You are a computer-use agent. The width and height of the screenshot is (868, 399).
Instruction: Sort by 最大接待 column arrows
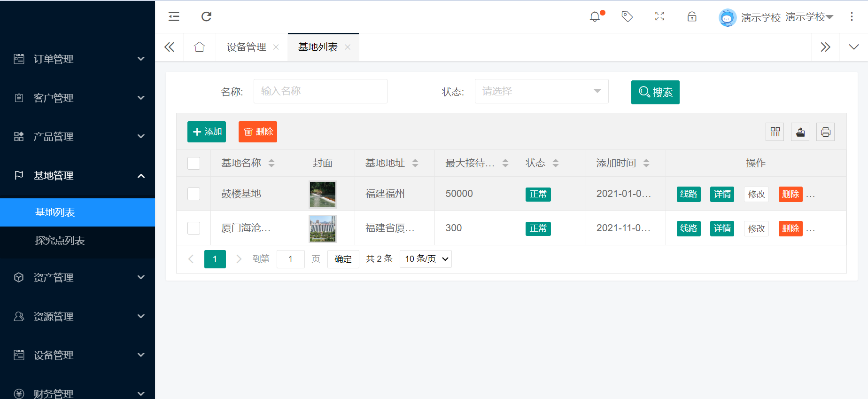coord(505,163)
